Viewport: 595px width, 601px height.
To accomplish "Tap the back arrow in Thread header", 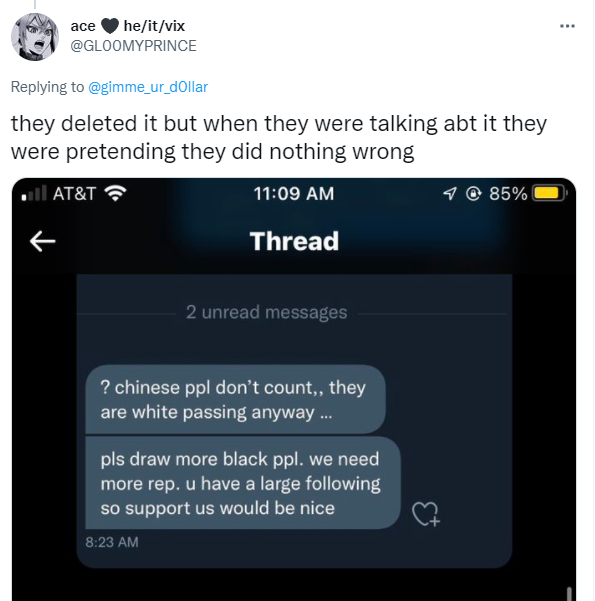I will [43, 241].
